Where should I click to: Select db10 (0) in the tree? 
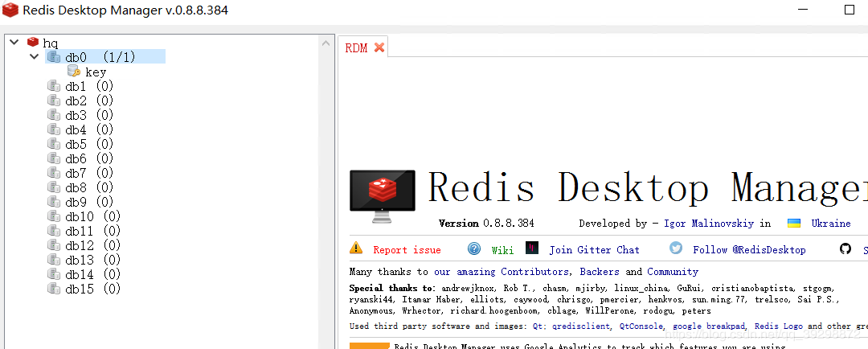93,216
